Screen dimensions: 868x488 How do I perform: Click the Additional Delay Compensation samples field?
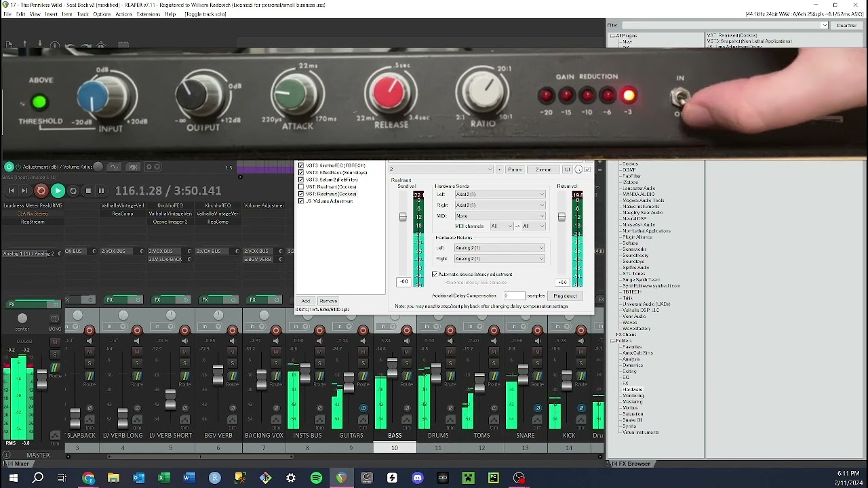point(515,296)
